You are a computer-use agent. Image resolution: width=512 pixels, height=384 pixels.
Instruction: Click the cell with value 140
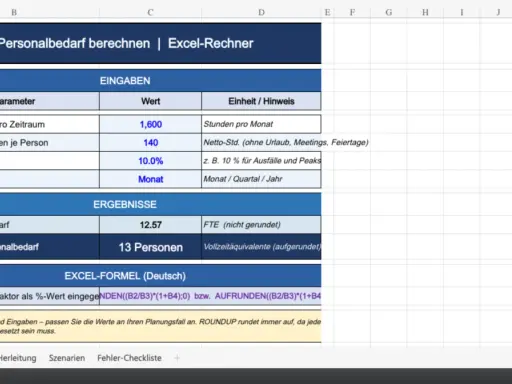[x=150, y=143]
